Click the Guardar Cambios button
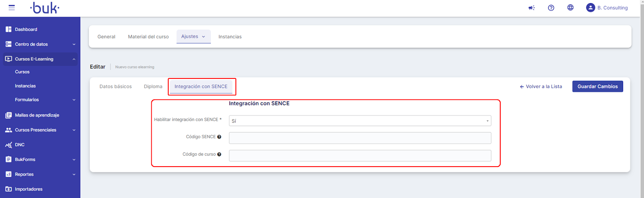644x198 pixels. (597, 87)
